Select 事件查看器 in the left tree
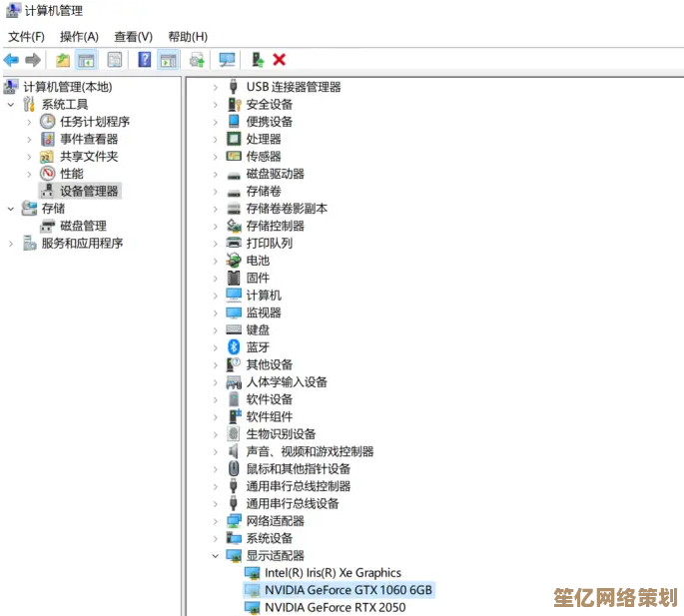Image resolution: width=684 pixels, height=616 pixels. point(89,139)
